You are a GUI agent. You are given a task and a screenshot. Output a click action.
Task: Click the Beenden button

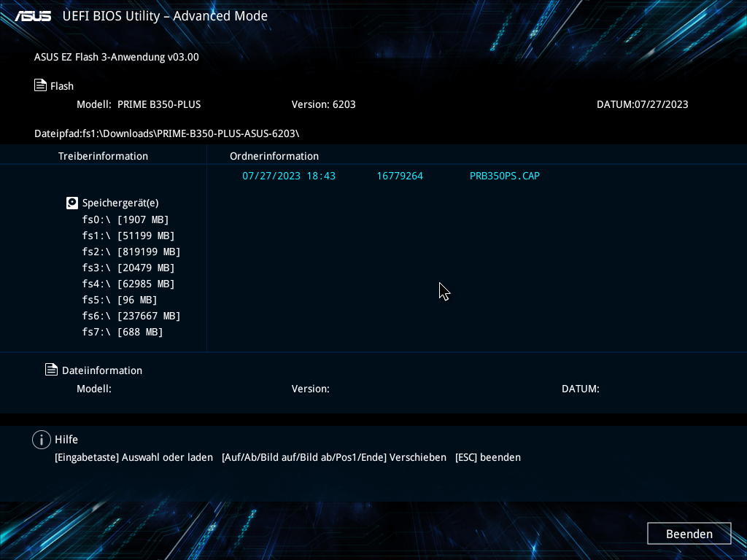click(x=689, y=533)
